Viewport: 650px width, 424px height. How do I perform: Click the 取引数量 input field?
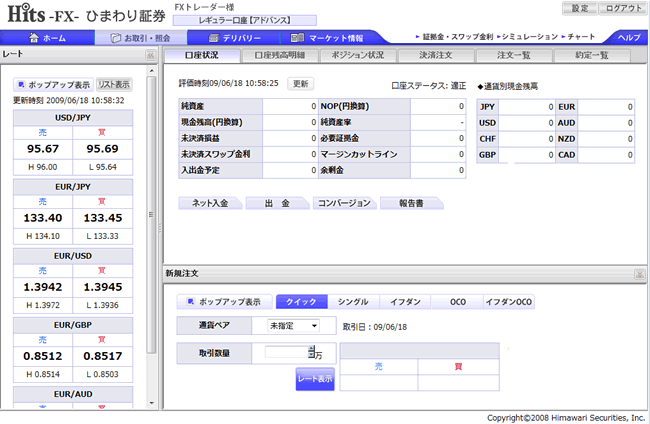tap(286, 352)
